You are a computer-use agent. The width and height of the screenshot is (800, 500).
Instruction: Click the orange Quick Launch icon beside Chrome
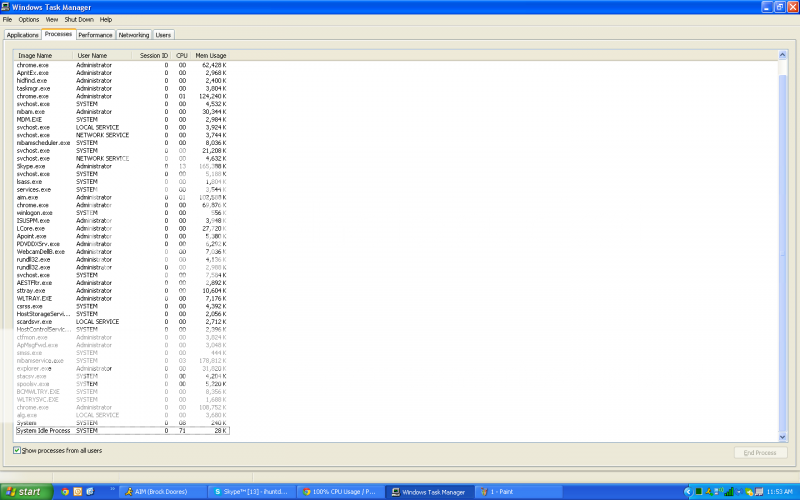tap(78, 492)
